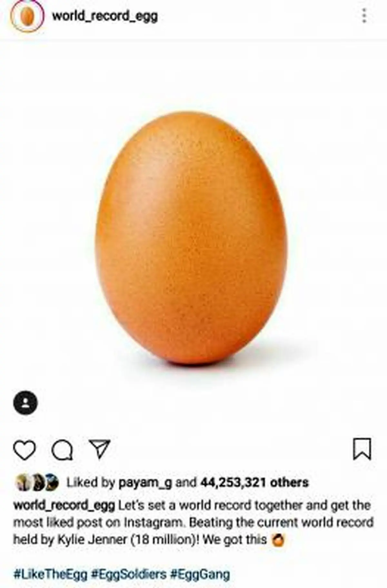The width and height of the screenshot is (387, 588).
Task: Open world_record_egg username in header
Action: pos(105,16)
